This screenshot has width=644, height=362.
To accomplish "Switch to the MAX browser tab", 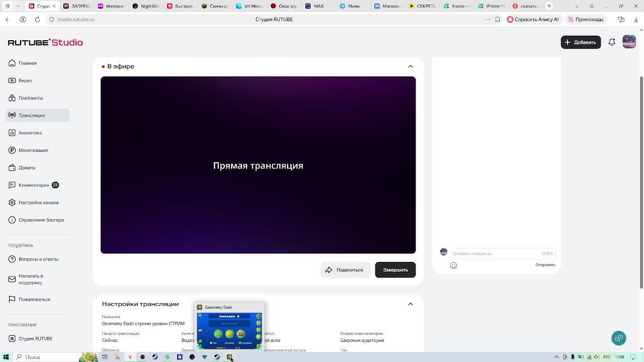I will (318, 6).
